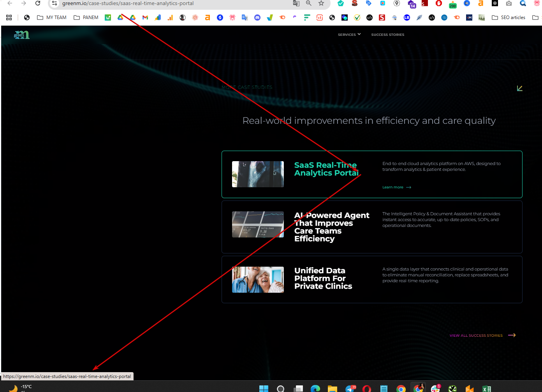Open the Google Translate bookmark icon
The width and height of the screenshot is (542, 392).
pos(245,18)
